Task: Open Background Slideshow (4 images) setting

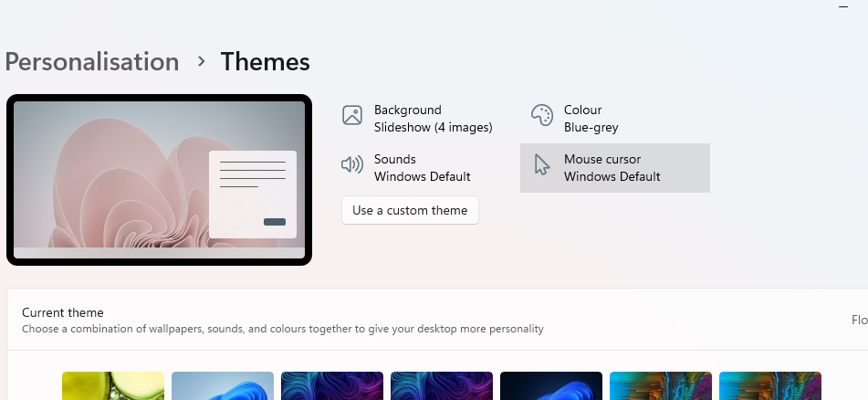Action: click(x=425, y=119)
